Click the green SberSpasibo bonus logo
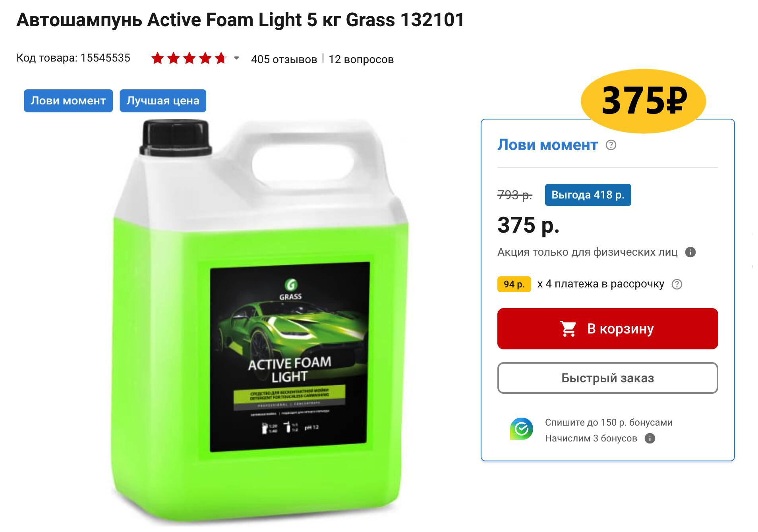The width and height of the screenshot is (758, 532). (521, 429)
